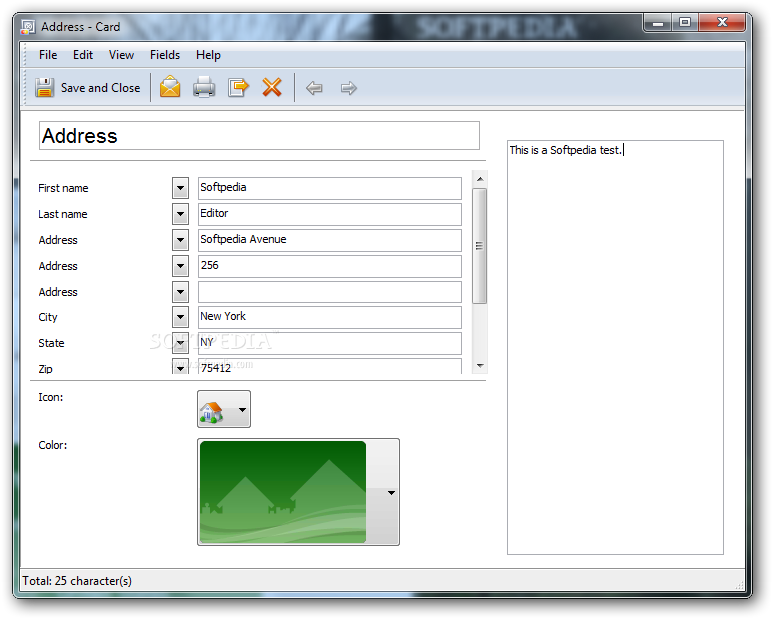The height and width of the screenshot is (619, 773).
Task: Click the Address - Card title bar icon
Action: tap(28, 27)
